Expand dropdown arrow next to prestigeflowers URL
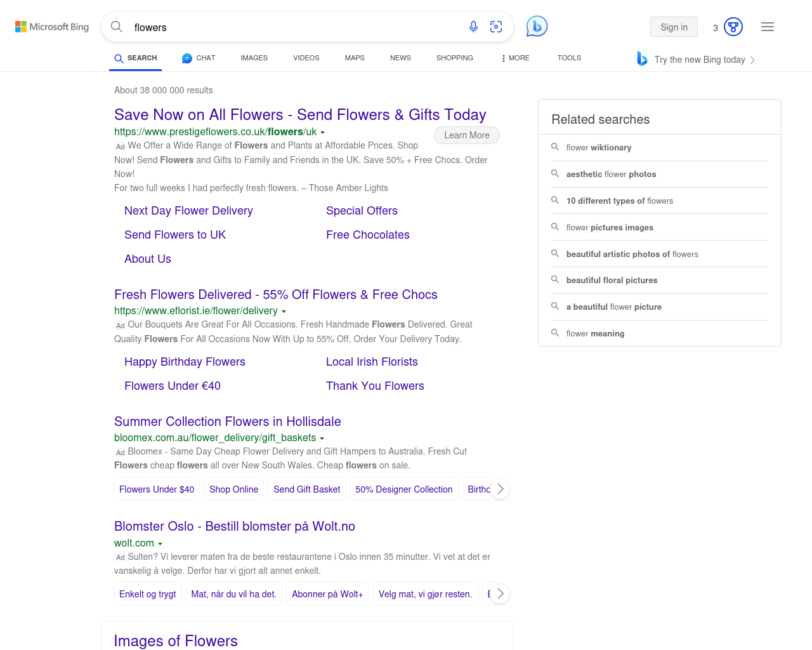This screenshot has width=812, height=650. tap(322, 133)
